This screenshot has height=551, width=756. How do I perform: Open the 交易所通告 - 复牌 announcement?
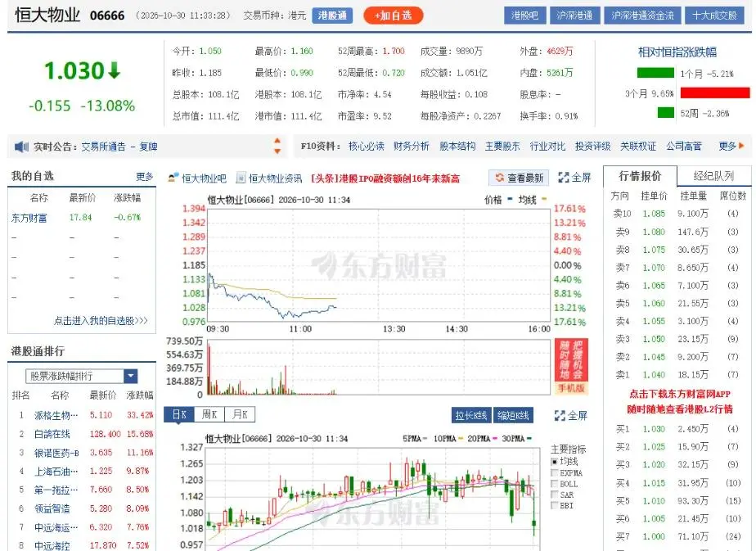point(119,147)
